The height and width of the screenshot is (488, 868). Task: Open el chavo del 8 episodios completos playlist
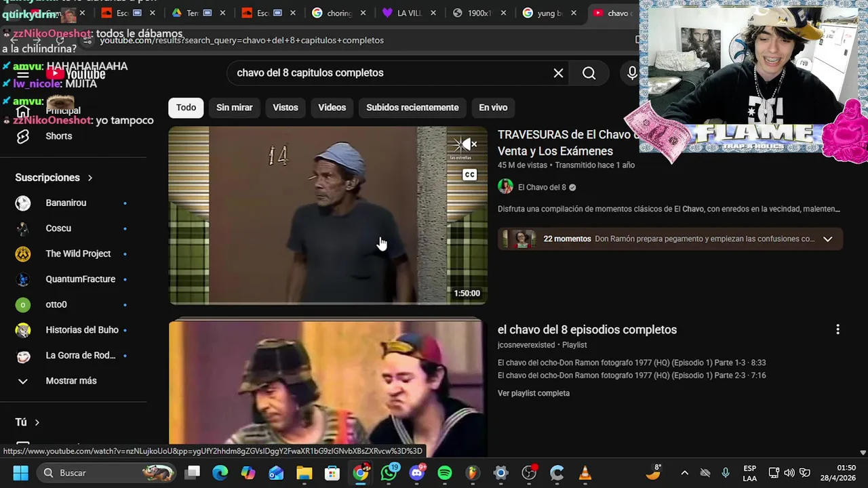(587, 329)
